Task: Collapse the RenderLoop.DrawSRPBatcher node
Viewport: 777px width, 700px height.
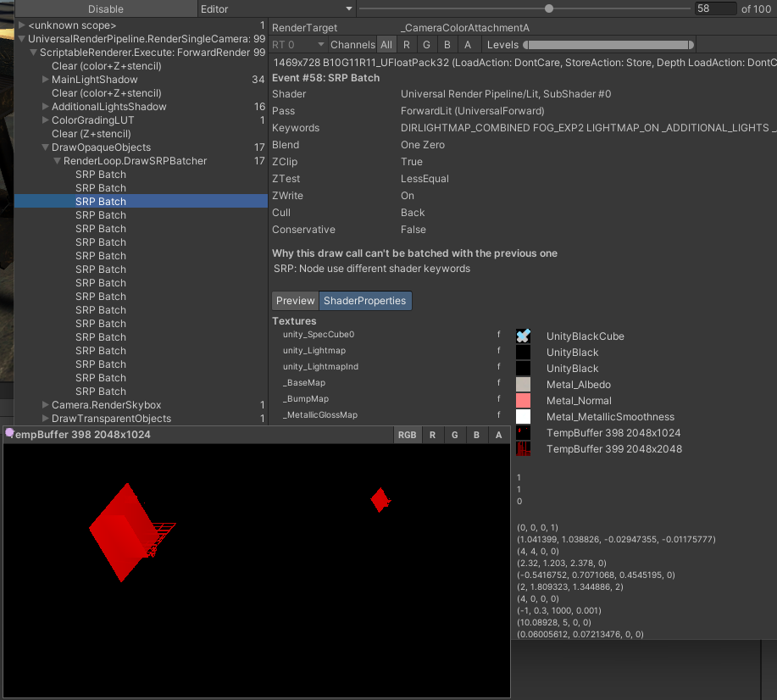Action: (57, 160)
